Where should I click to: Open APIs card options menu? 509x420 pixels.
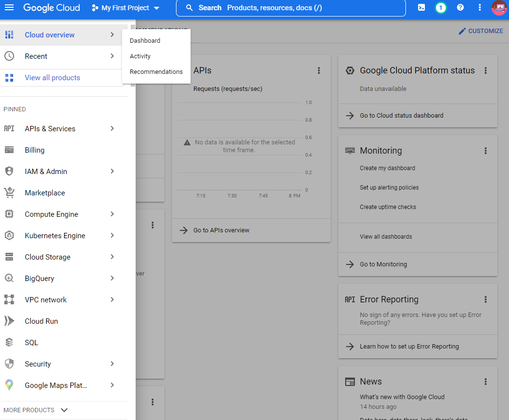click(319, 70)
